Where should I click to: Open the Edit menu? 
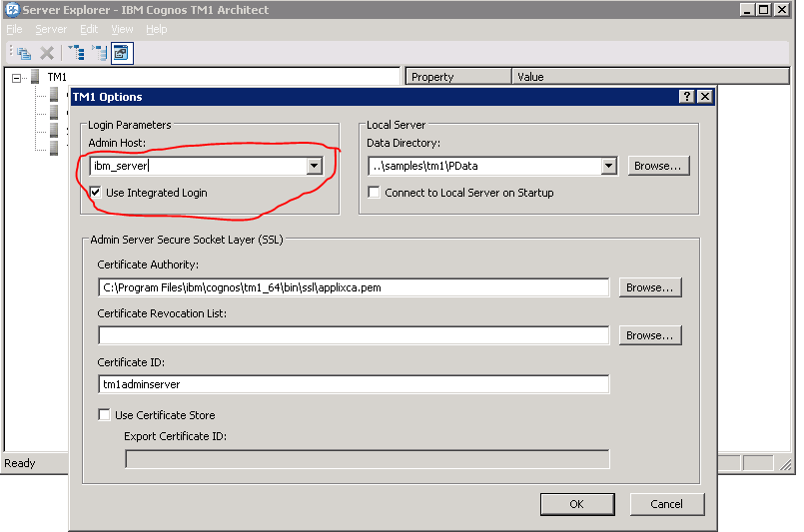(x=89, y=29)
